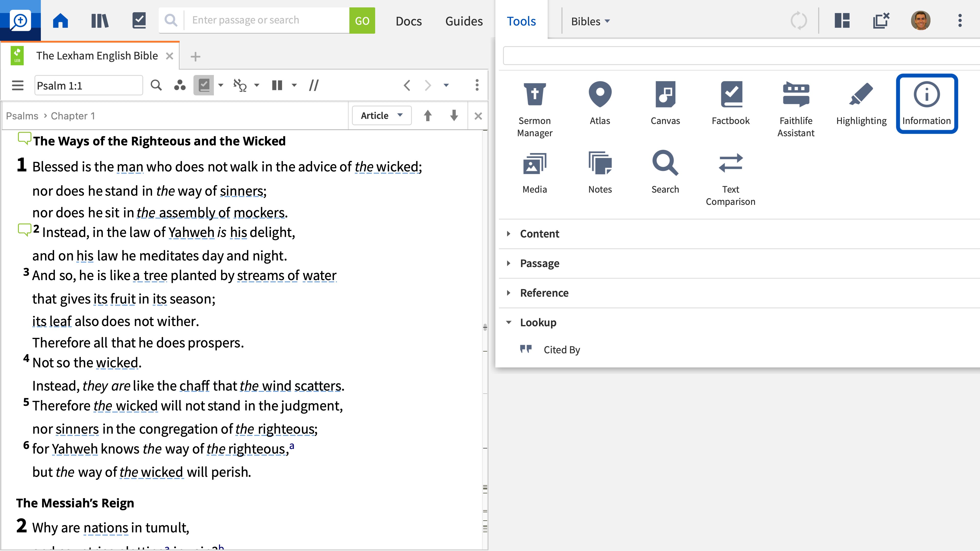
Task: Open inline search in the Bible panel
Action: (156, 85)
